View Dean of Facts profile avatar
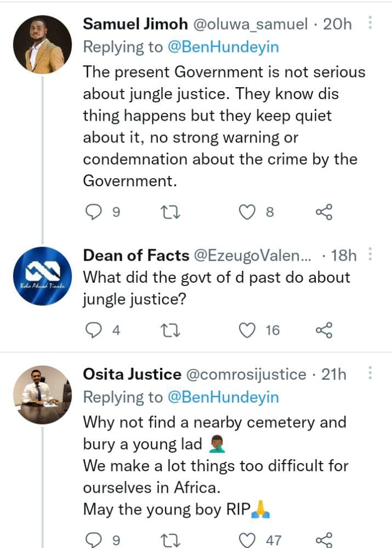The height and width of the screenshot is (548, 392). point(42,277)
